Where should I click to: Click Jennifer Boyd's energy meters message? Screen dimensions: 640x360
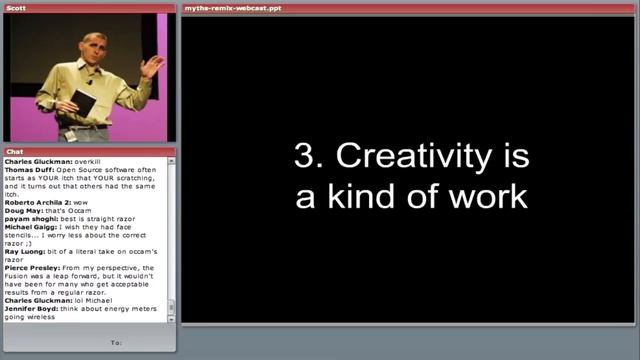click(x=80, y=313)
